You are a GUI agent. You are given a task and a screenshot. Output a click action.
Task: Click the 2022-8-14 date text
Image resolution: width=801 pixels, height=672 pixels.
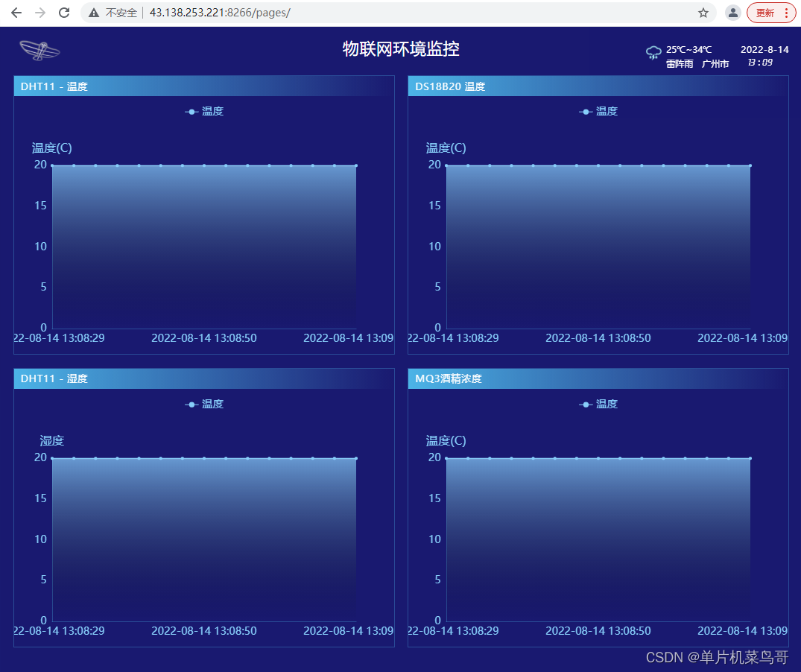coord(764,49)
